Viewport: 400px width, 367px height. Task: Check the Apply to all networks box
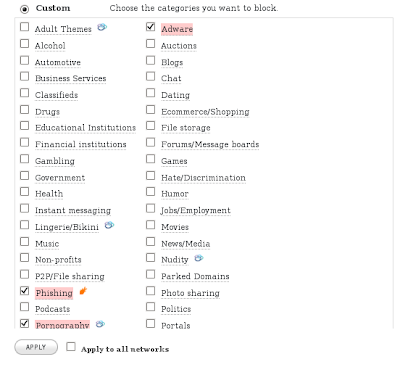tap(71, 347)
